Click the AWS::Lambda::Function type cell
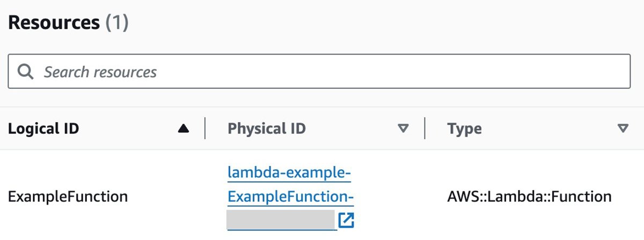Image resolution: width=644 pixels, height=240 pixels. tap(529, 197)
